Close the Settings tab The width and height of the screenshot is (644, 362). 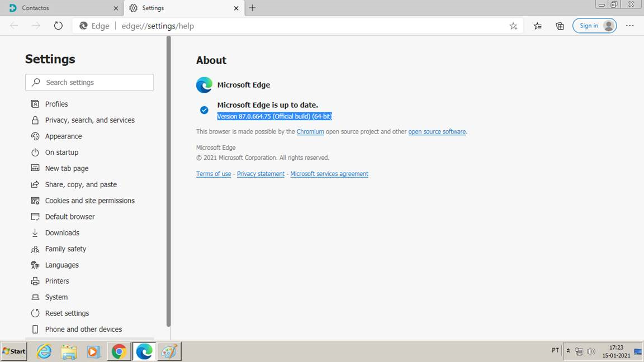pos(236,8)
